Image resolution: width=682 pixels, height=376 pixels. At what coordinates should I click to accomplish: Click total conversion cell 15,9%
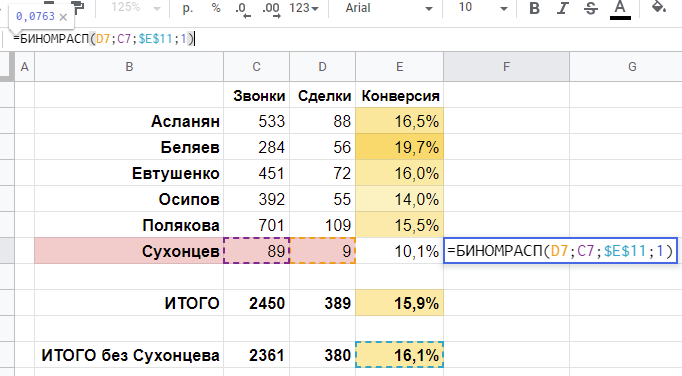[x=399, y=303]
